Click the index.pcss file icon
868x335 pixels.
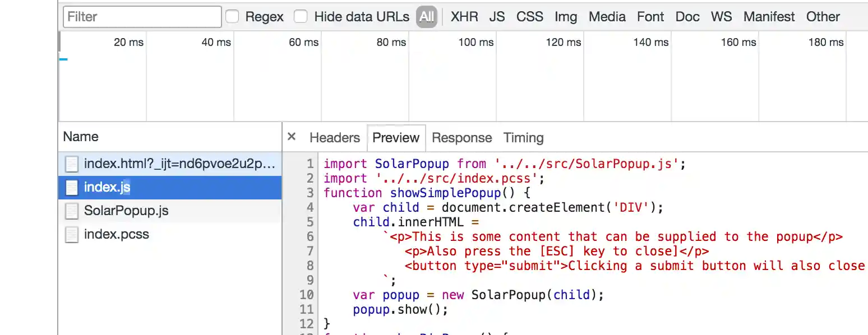(x=71, y=234)
